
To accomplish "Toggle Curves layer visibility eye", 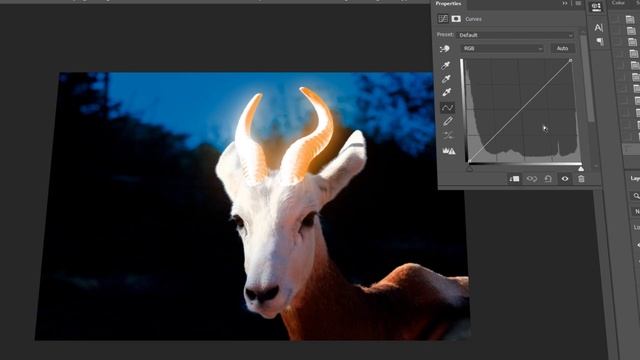I will point(565,179).
